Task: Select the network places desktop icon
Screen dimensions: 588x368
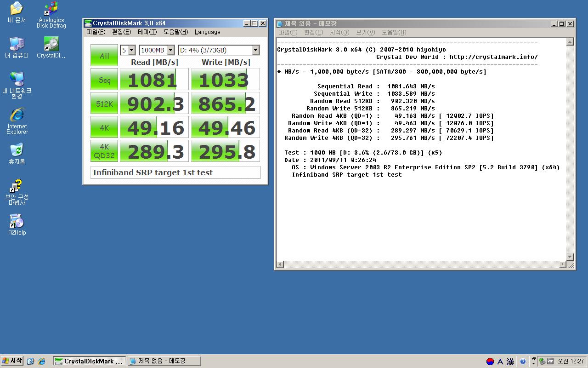Action: pos(17,85)
